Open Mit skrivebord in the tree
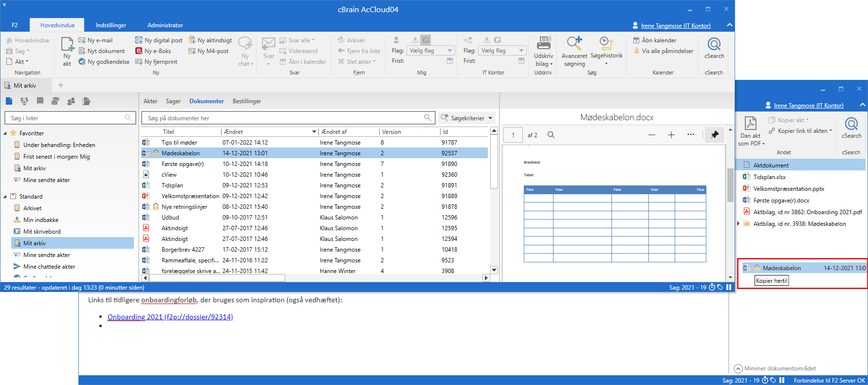The image size is (868, 385). [x=42, y=231]
